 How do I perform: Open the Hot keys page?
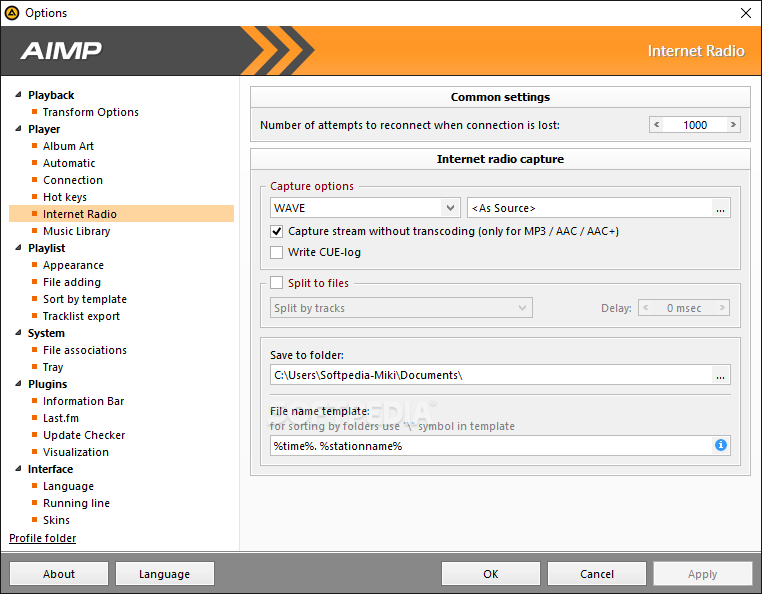[x=65, y=197]
